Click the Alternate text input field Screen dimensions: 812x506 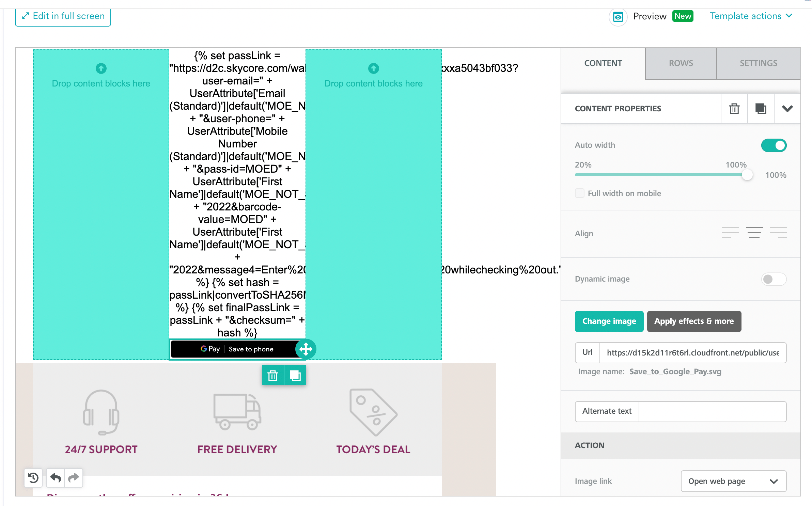coord(713,411)
